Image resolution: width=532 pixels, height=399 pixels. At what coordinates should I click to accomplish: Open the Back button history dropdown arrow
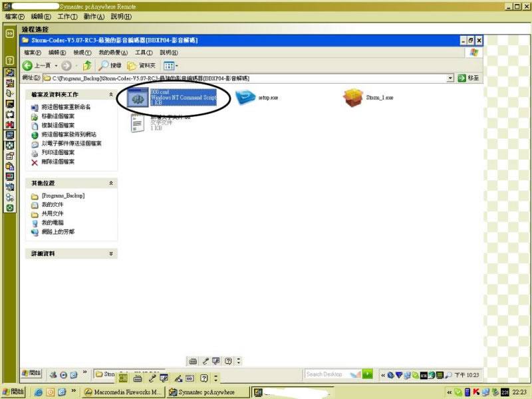click(56, 65)
